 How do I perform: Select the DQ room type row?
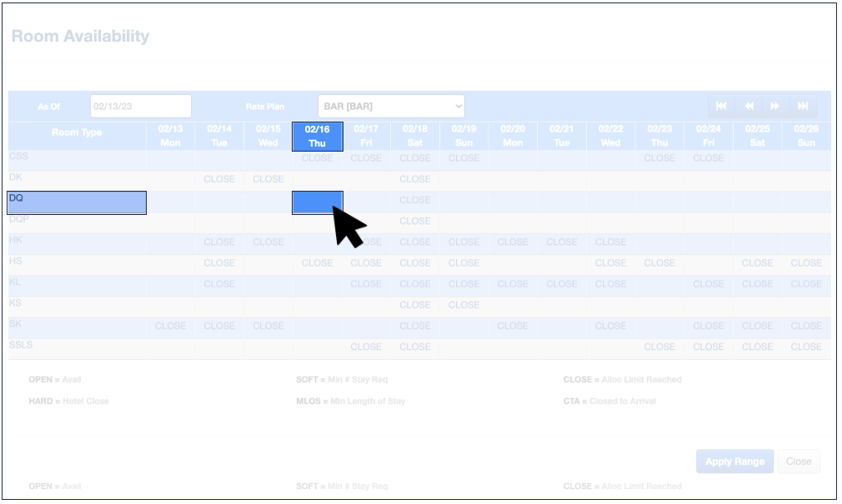77,202
